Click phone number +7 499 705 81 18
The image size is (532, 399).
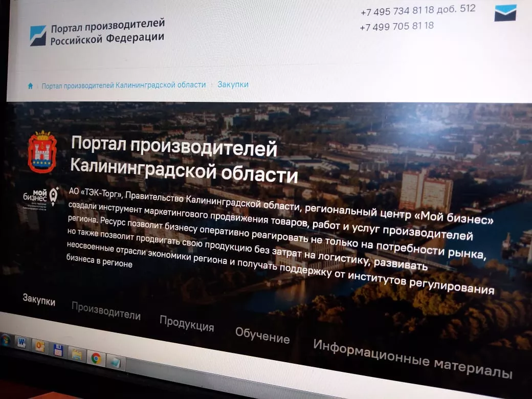point(396,26)
